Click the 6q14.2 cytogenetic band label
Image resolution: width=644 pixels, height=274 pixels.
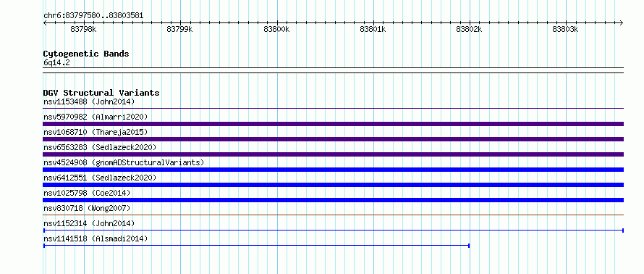click(56, 63)
